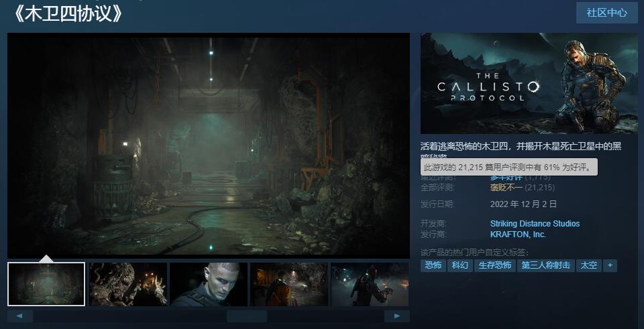Click The Callisto Protocol header image
The height and width of the screenshot is (329, 644).
[x=529, y=83]
